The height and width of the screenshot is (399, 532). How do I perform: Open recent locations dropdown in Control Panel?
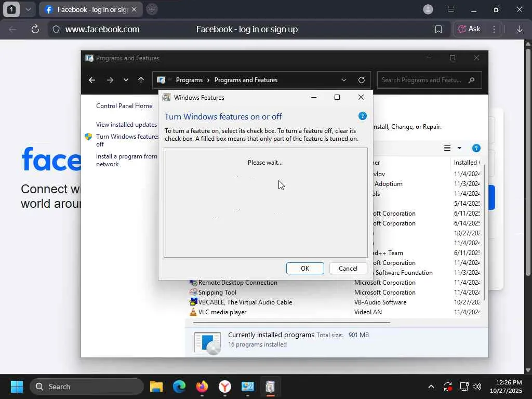point(126,80)
